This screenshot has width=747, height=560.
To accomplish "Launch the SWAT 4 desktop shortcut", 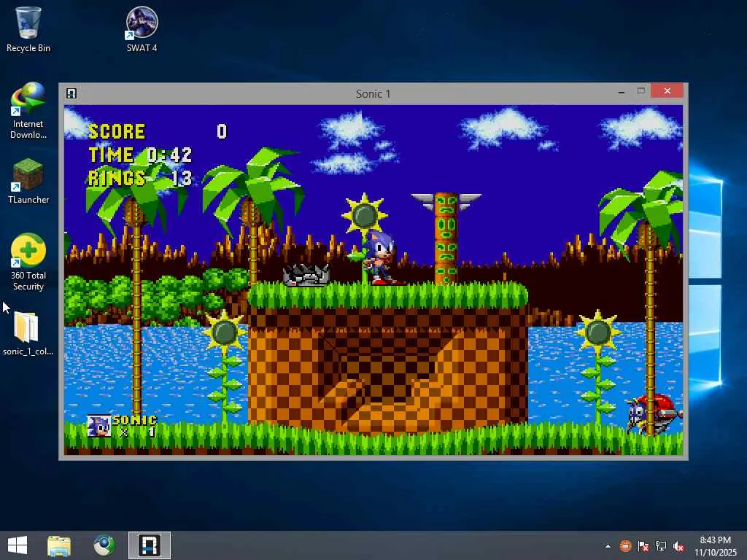I will tap(142, 29).
